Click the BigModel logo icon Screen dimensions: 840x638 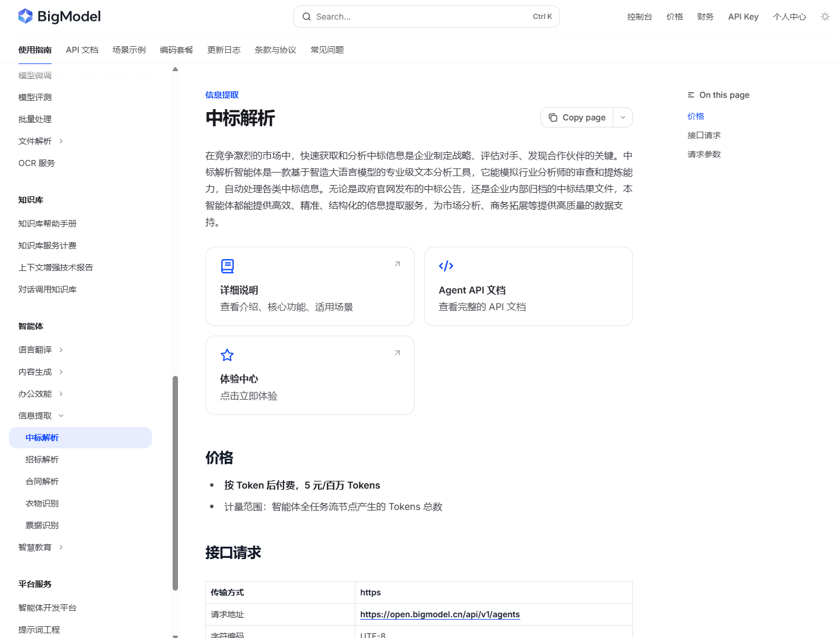pyautogui.click(x=26, y=16)
